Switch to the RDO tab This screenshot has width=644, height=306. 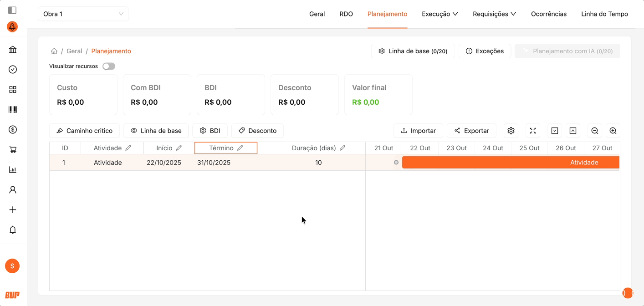[346, 14]
